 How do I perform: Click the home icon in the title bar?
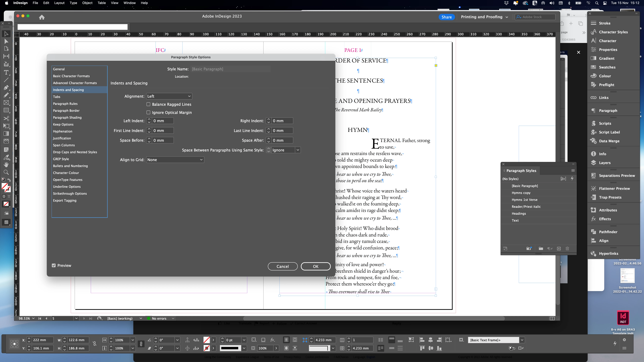click(42, 17)
